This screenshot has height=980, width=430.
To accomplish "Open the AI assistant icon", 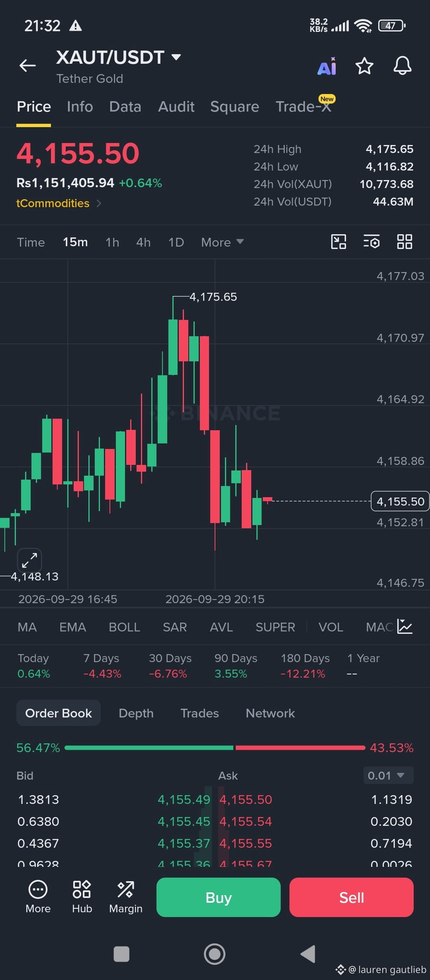I will coord(327,66).
